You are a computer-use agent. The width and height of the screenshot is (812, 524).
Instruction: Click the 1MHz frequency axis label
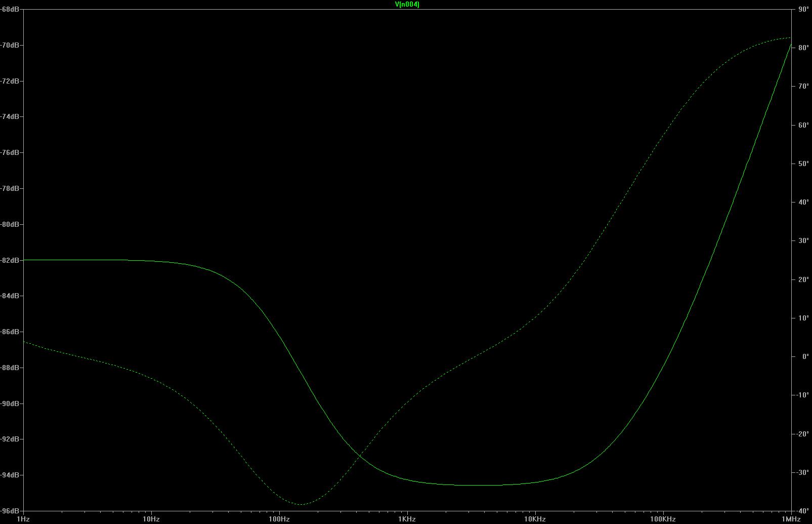[791, 519]
